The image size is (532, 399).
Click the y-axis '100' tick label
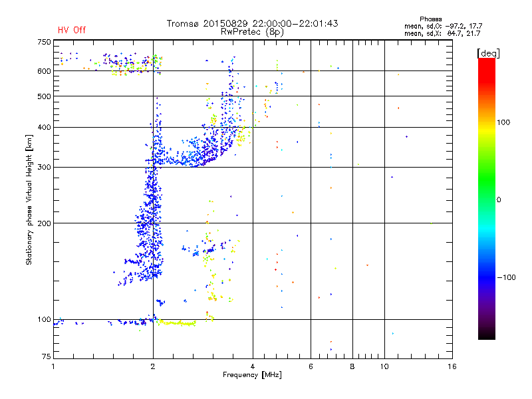point(44,320)
